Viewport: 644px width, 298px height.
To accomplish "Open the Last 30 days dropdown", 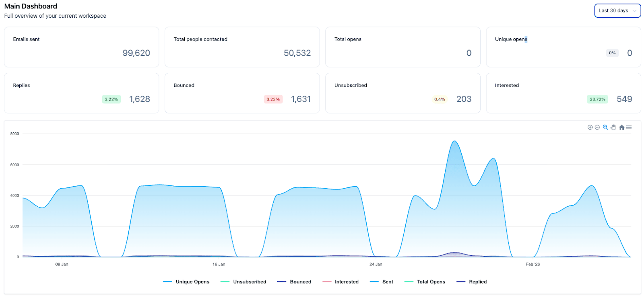I will (617, 11).
